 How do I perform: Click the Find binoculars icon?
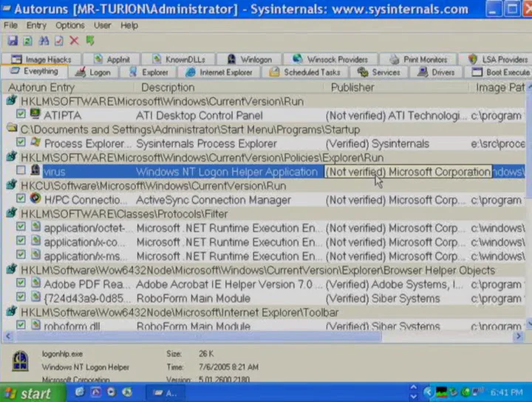[x=43, y=41]
